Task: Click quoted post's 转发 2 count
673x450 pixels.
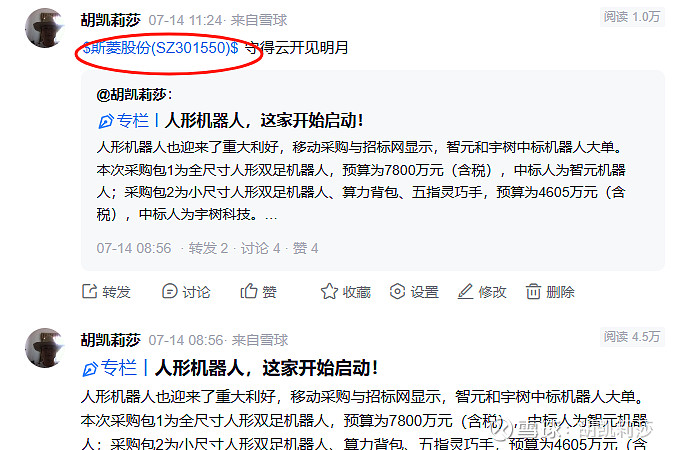Action: 208,248
